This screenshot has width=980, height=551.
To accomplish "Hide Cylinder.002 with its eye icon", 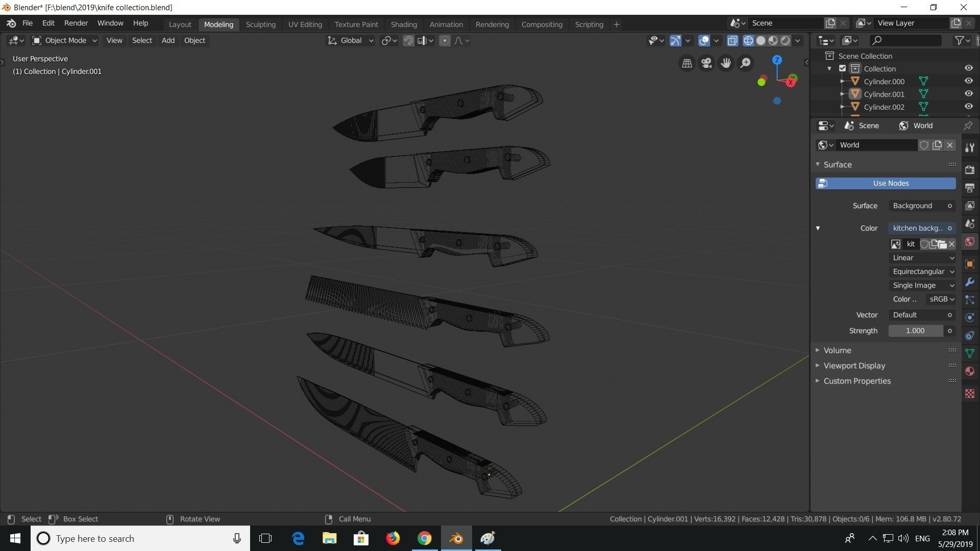I will click(x=968, y=107).
